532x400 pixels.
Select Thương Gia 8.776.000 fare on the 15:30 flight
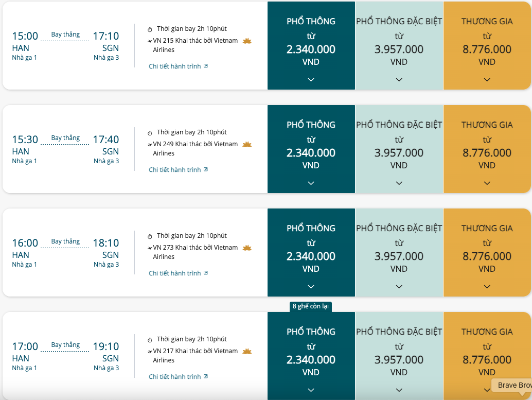pos(487,149)
